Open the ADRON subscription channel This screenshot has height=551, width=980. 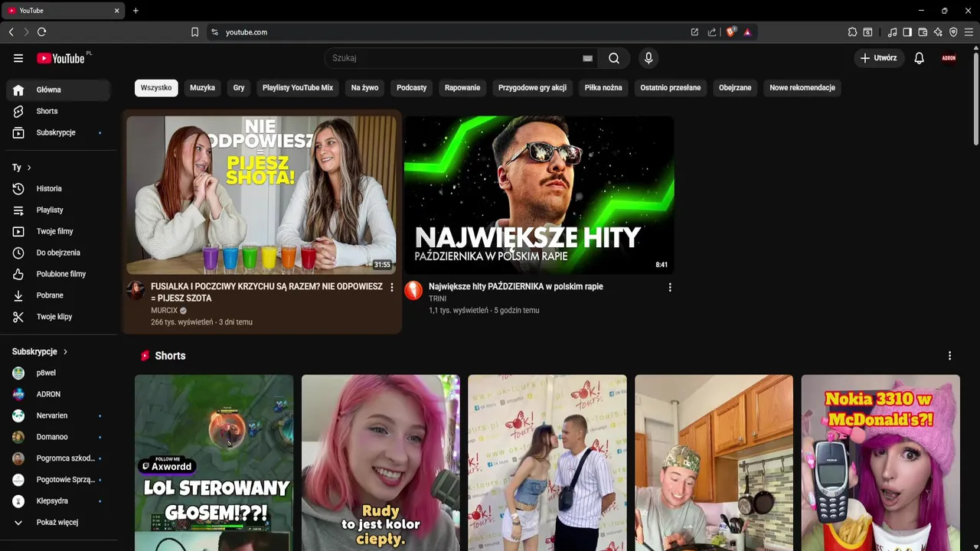(58, 394)
